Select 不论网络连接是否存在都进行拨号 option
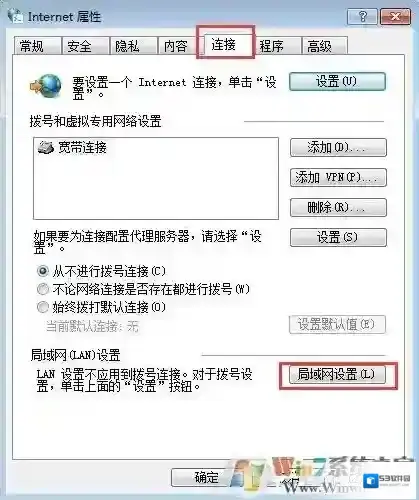Image resolution: width=419 pixels, height=500 pixels. (43, 289)
